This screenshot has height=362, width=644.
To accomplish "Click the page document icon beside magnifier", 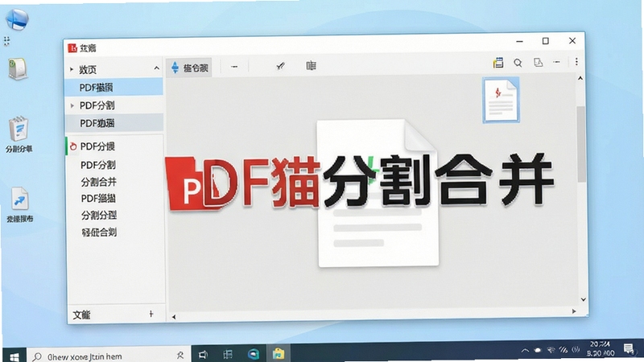I will pos(538,63).
